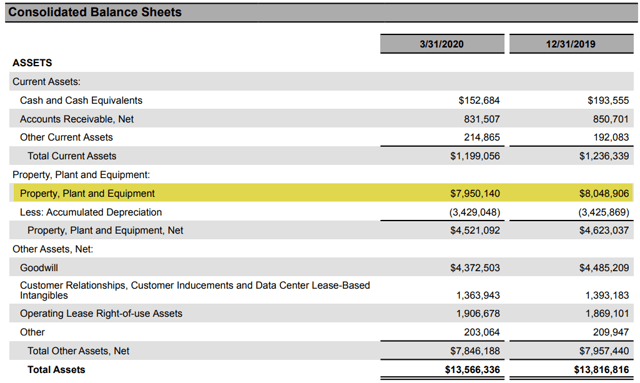Click the $4,521,092 net PP&E value
The width and height of the screenshot is (640, 383).
click(x=475, y=231)
